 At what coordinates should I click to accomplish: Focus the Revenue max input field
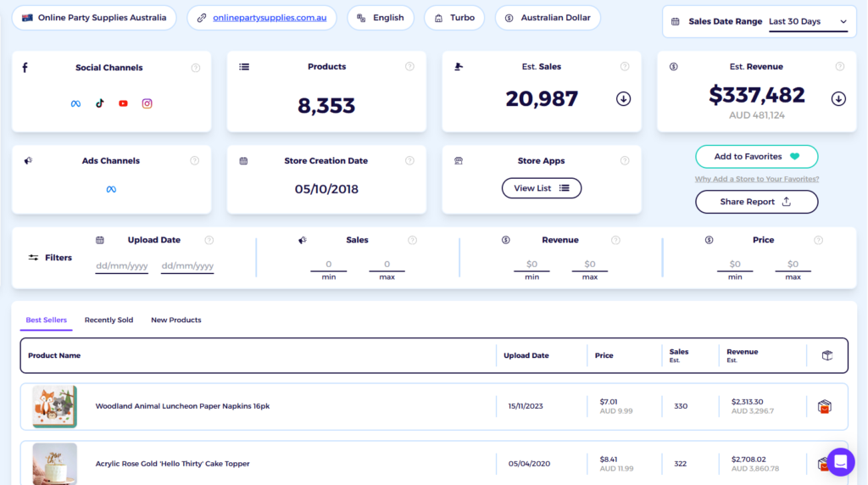pyautogui.click(x=590, y=265)
